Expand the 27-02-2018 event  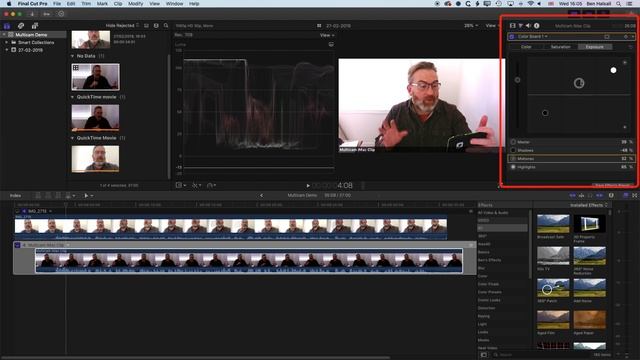pyautogui.click(x=7, y=50)
